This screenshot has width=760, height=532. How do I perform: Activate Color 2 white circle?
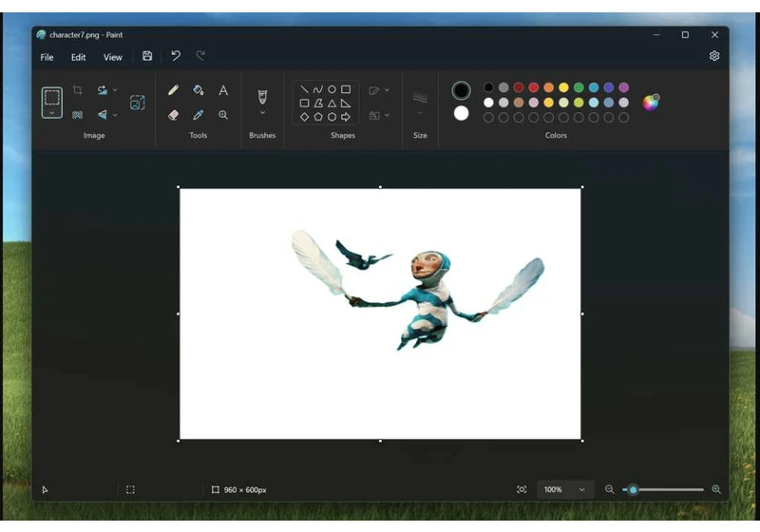pyautogui.click(x=461, y=113)
